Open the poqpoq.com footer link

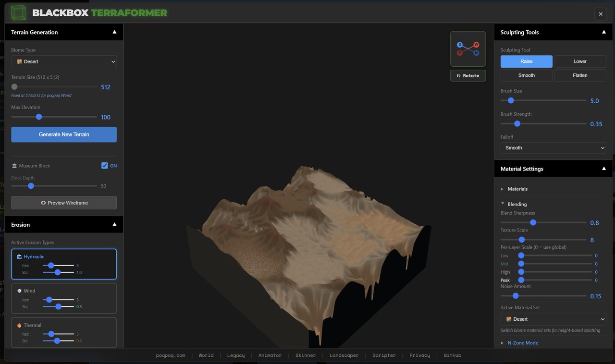point(171,355)
